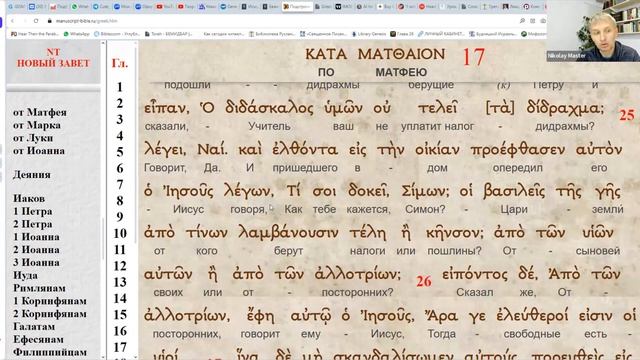Open 'Римлянам' in the sidebar
The width and height of the screenshot is (640, 360).
pos(39,288)
